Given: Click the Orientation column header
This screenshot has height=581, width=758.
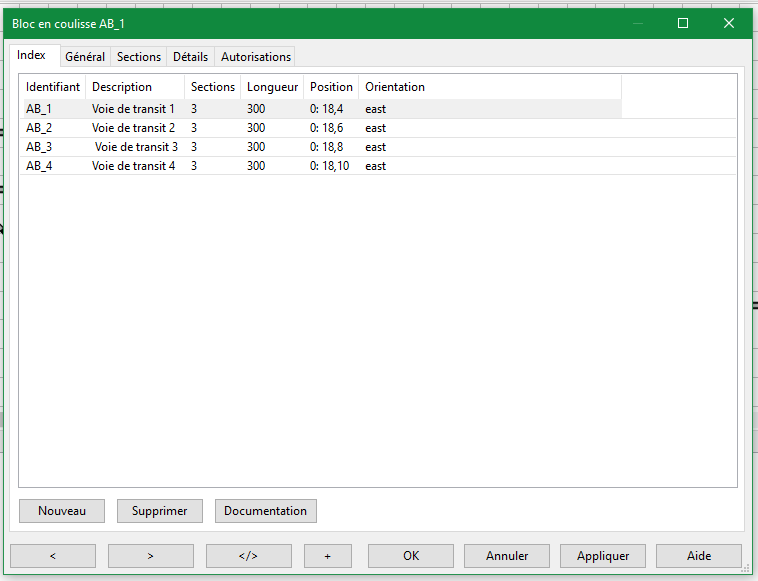Looking at the screenshot, I should click(394, 87).
